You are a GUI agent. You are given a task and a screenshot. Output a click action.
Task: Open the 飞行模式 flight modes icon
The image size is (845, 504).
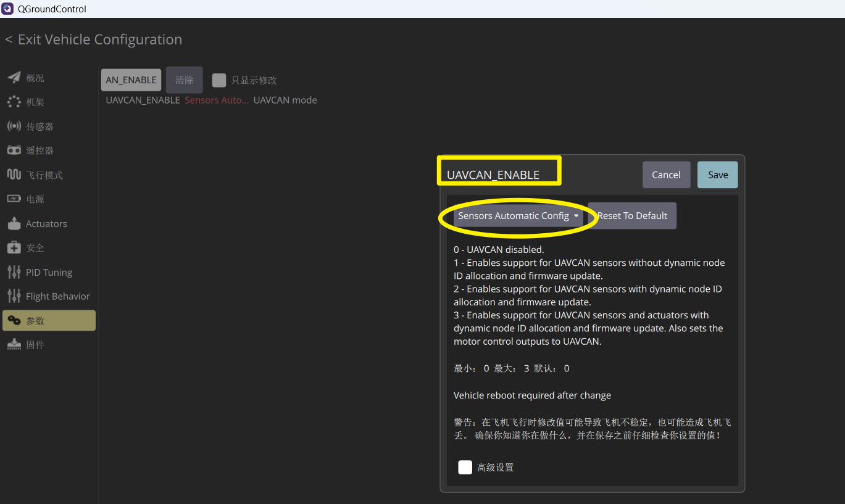[14, 175]
